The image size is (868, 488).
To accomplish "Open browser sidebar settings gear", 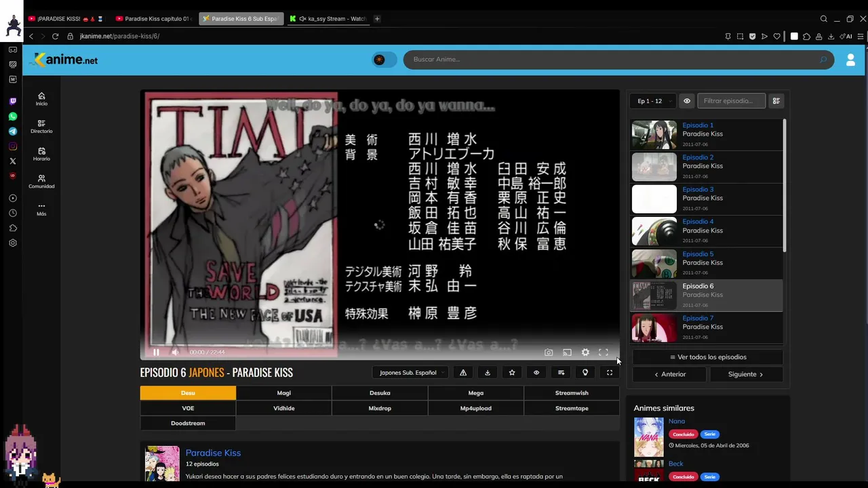I will [12, 243].
